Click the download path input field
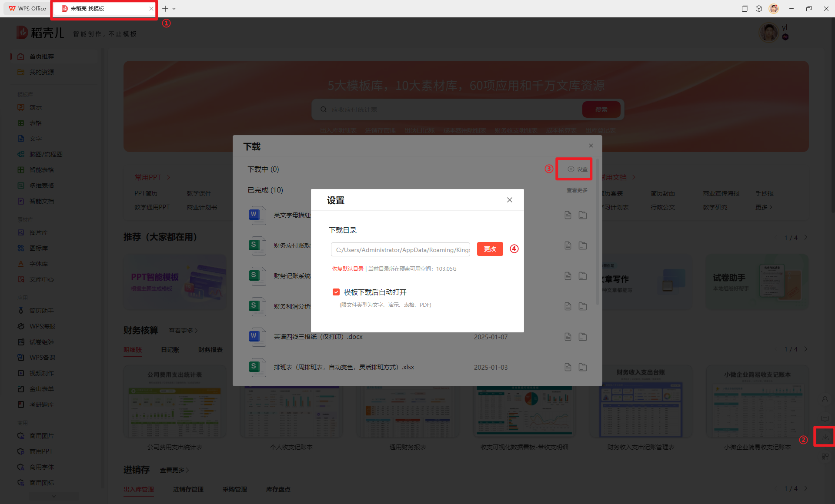 [401, 249]
